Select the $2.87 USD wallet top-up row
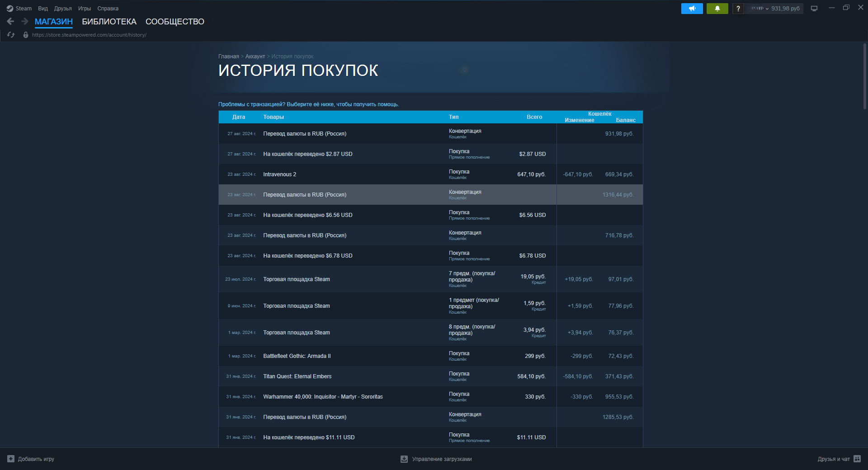868x470 pixels. [431, 154]
